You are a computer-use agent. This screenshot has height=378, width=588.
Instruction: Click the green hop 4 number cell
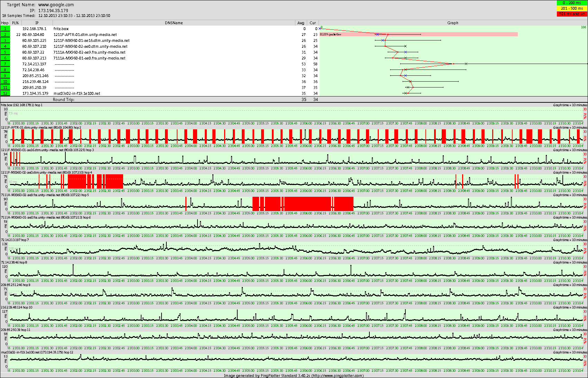coord(5,46)
